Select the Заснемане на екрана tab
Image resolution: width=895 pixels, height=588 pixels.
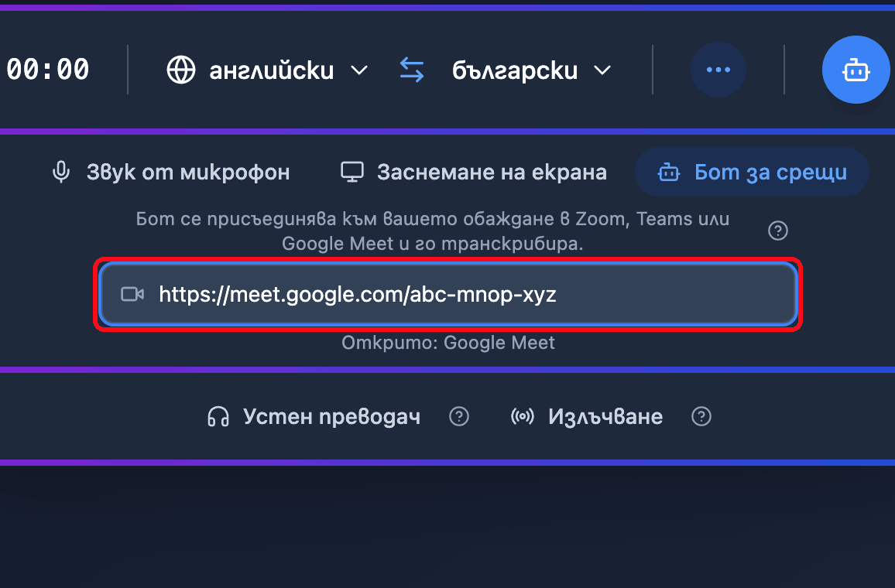point(473,172)
